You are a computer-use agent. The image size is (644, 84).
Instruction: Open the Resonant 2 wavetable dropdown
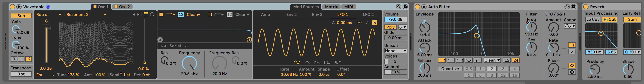pos(86,15)
